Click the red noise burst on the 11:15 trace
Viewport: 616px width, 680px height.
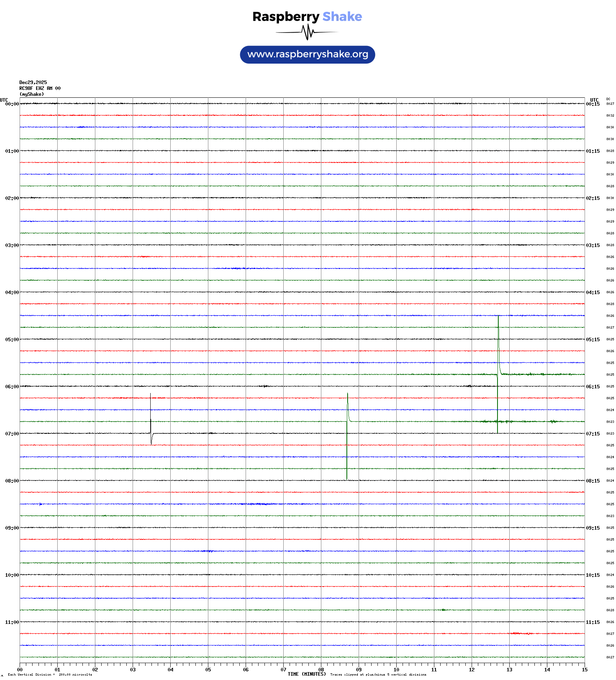pos(520,633)
